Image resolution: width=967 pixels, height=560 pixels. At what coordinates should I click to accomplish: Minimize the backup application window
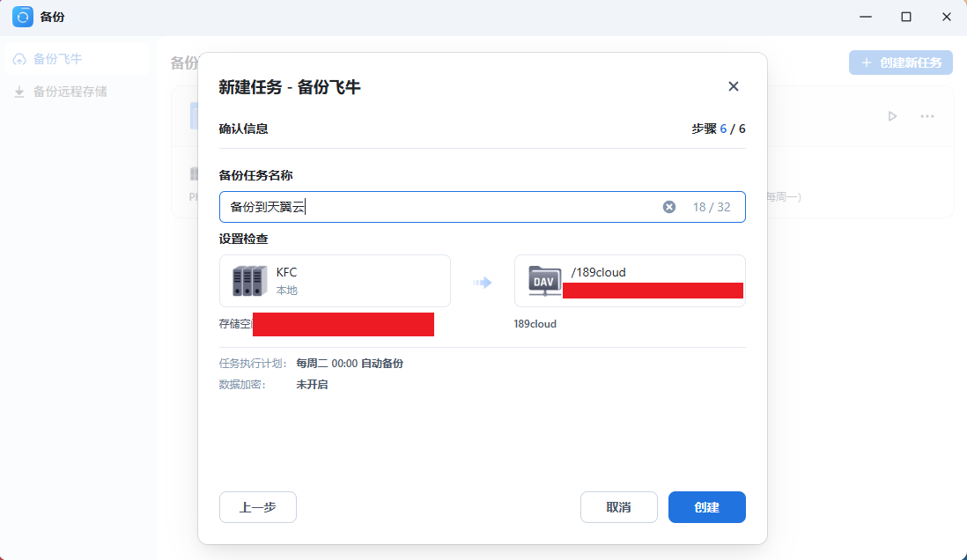pos(865,17)
